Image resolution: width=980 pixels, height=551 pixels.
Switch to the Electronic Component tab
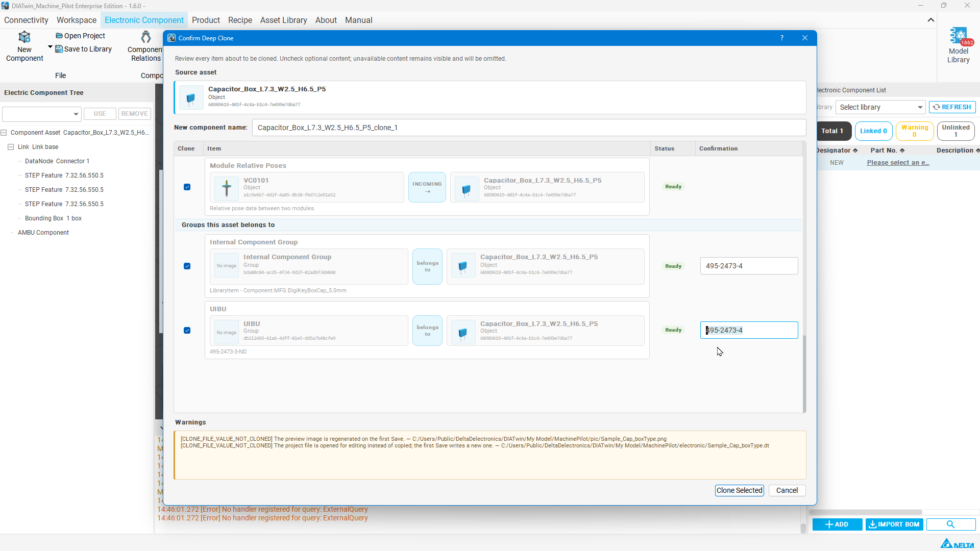(x=144, y=20)
